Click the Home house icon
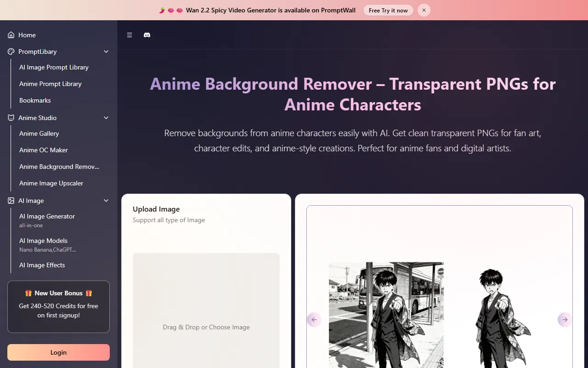 (11, 35)
